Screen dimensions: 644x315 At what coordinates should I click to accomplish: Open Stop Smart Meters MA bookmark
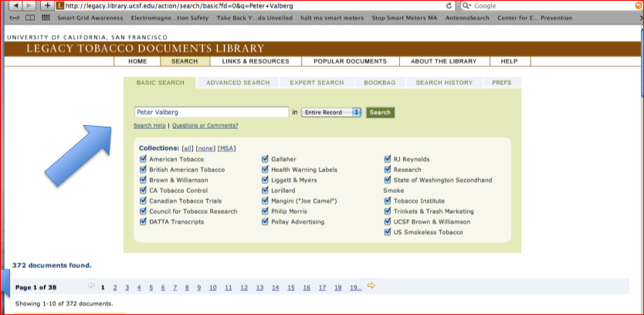pyautogui.click(x=405, y=18)
